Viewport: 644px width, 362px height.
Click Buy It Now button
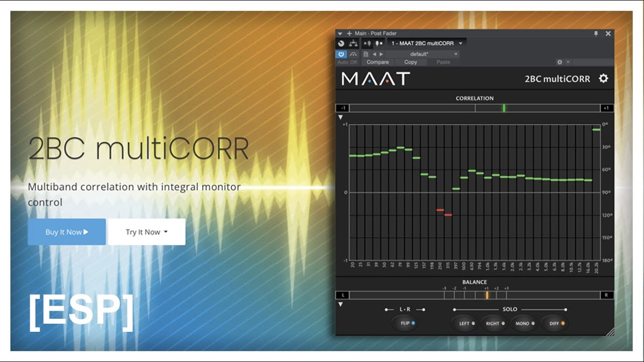[x=66, y=232]
